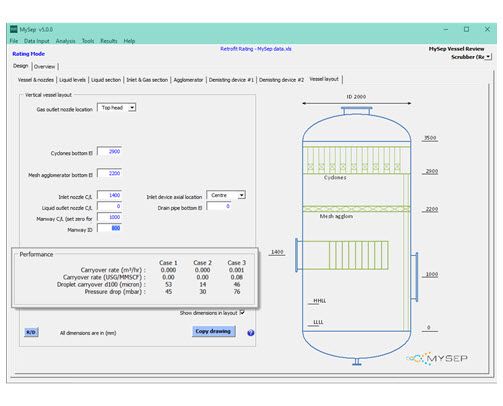Viewport: 503px width, 406px height.
Task: Click the 2900 elevation label in drawing
Action: click(x=432, y=171)
